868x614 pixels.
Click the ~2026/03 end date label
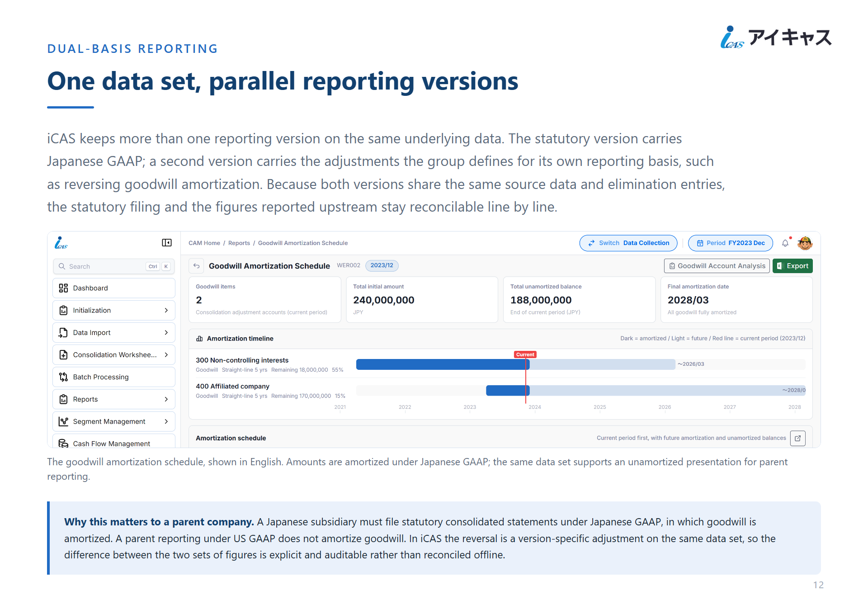point(691,364)
